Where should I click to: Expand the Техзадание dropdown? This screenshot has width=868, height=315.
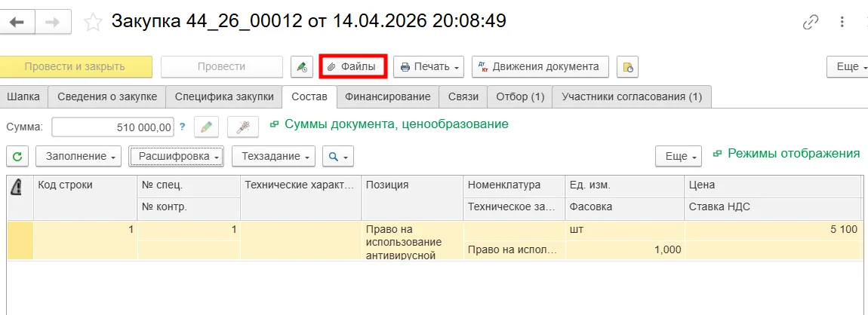[273, 157]
